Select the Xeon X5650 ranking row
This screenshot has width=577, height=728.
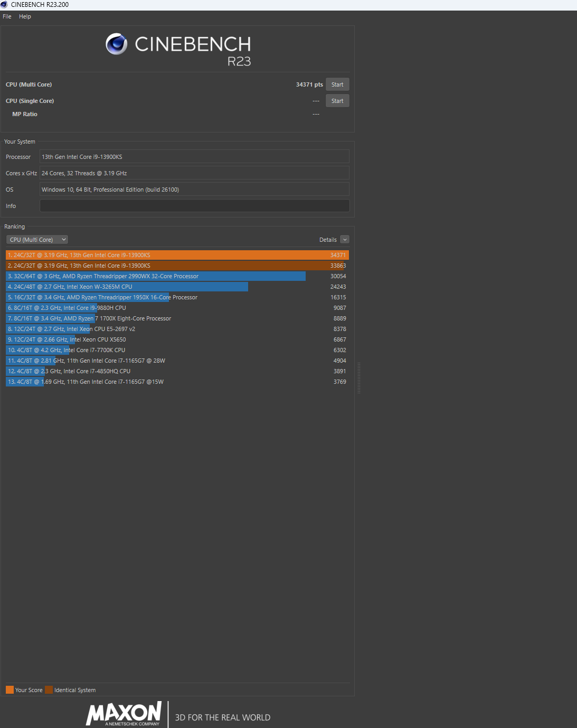coord(177,339)
